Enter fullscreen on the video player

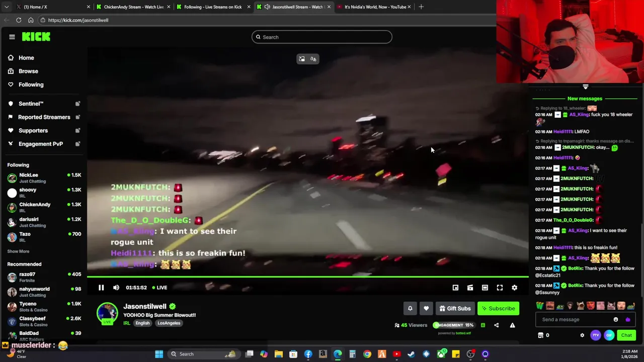[x=500, y=288]
